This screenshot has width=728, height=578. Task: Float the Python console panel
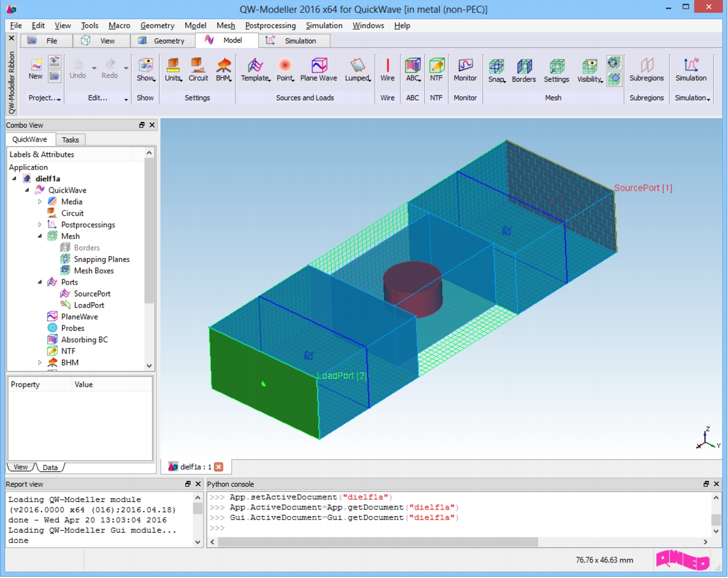point(706,484)
